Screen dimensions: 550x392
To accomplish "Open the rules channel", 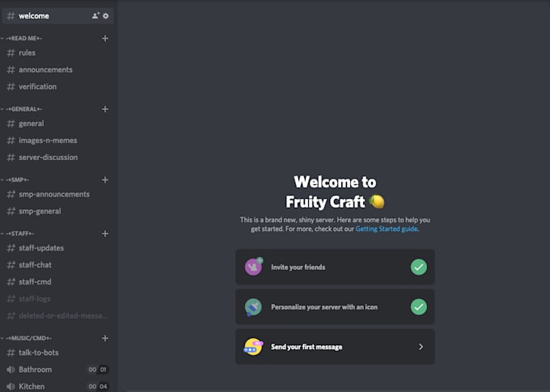I will point(58,53).
